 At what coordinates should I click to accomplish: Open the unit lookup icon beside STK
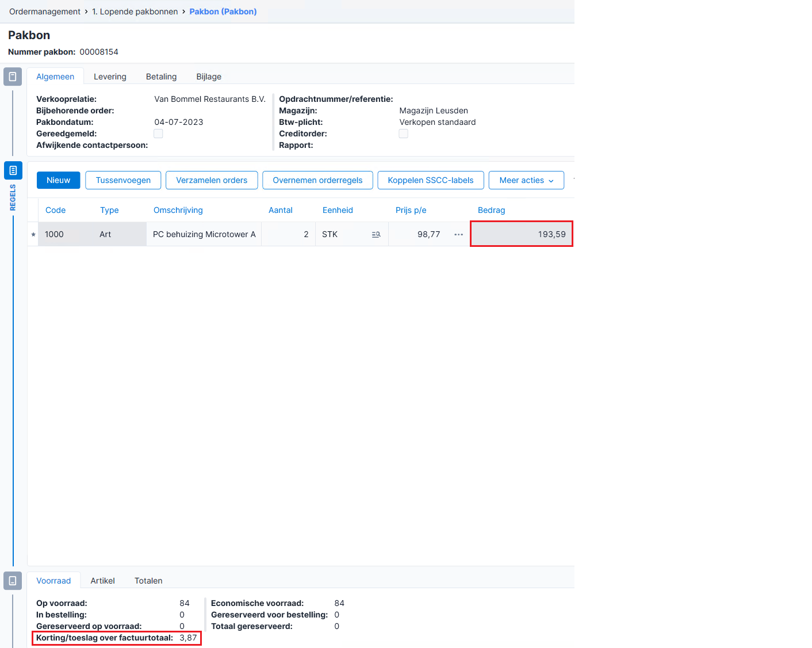(x=376, y=234)
